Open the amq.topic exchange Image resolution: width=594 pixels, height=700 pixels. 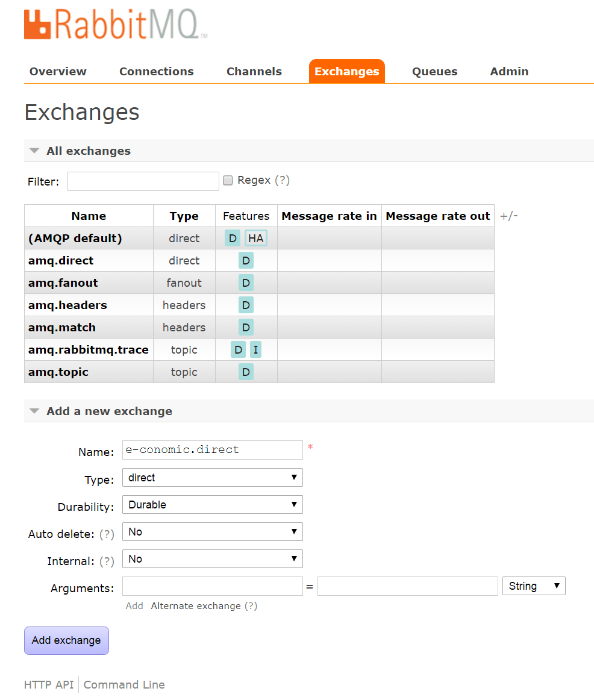58,372
